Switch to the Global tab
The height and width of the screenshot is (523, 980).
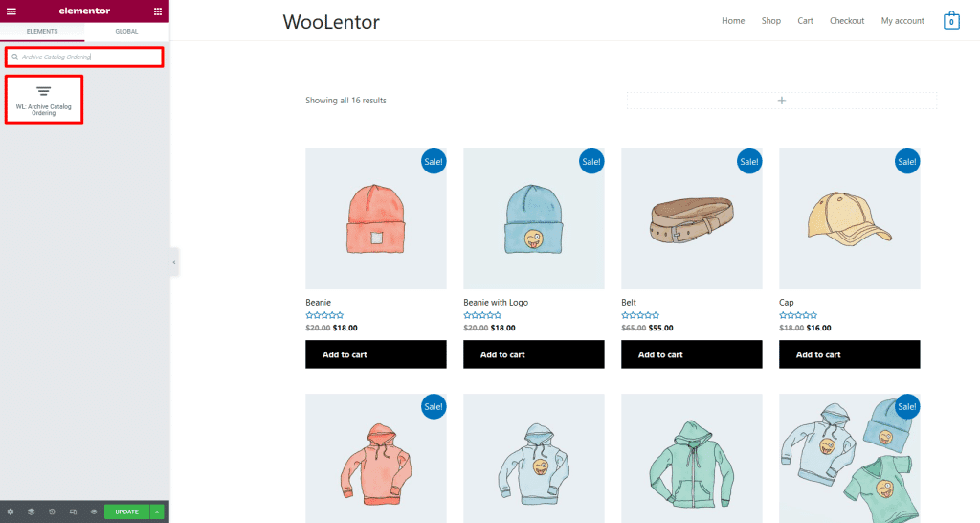pyautogui.click(x=126, y=32)
